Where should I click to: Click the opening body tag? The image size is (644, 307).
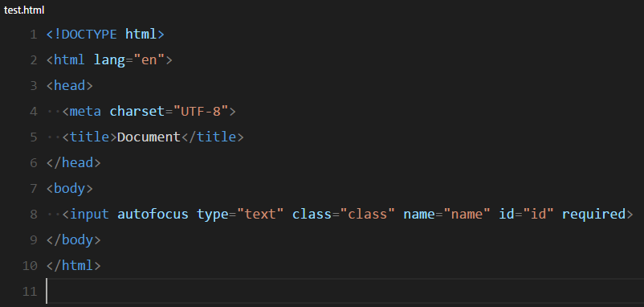(70, 189)
